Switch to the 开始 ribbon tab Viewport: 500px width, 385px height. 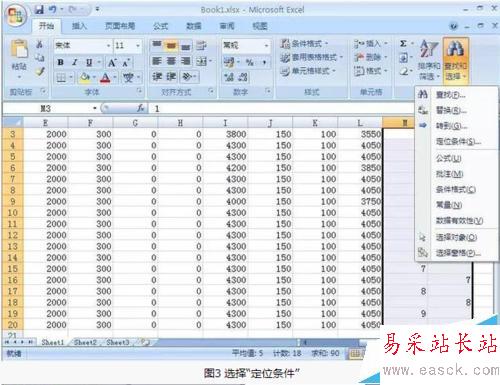pos(46,26)
